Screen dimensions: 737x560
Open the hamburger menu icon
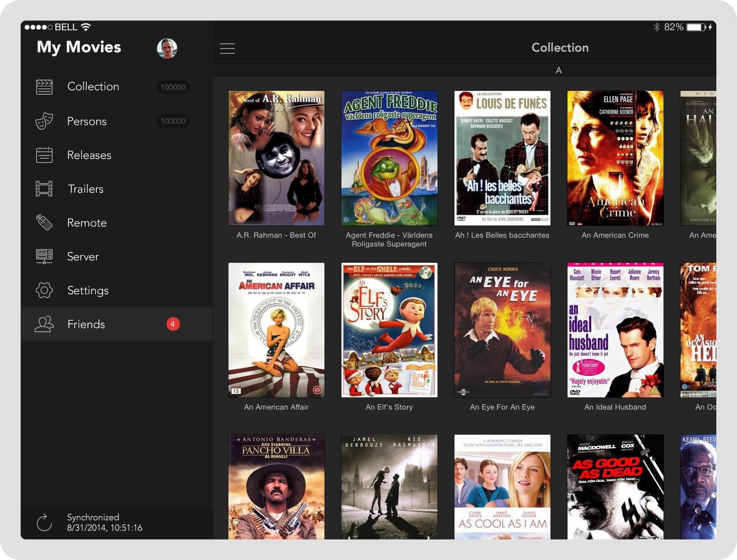click(227, 48)
